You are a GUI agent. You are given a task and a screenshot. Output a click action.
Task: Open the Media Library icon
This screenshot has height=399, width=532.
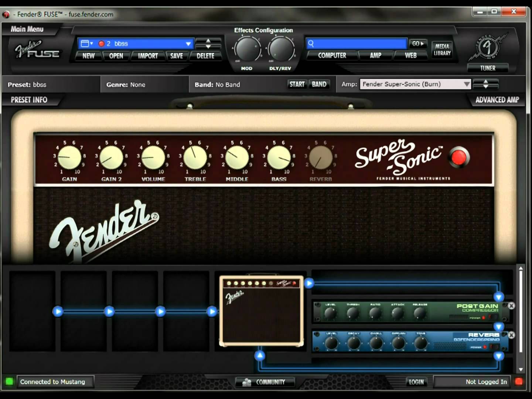tap(442, 50)
